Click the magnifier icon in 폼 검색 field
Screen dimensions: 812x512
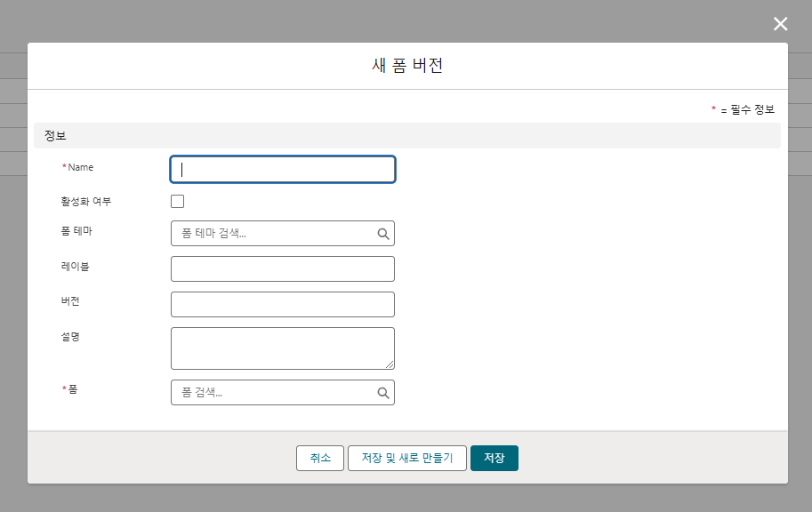coord(383,393)
